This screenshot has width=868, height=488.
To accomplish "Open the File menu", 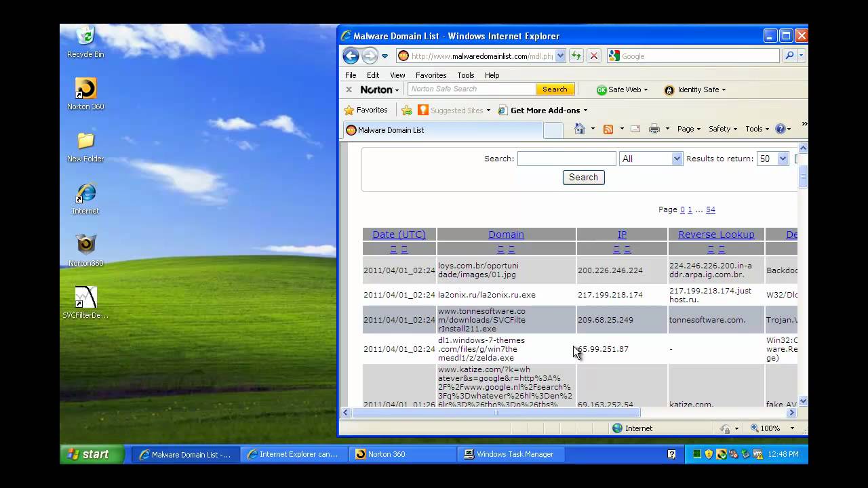I will (351, 75).
